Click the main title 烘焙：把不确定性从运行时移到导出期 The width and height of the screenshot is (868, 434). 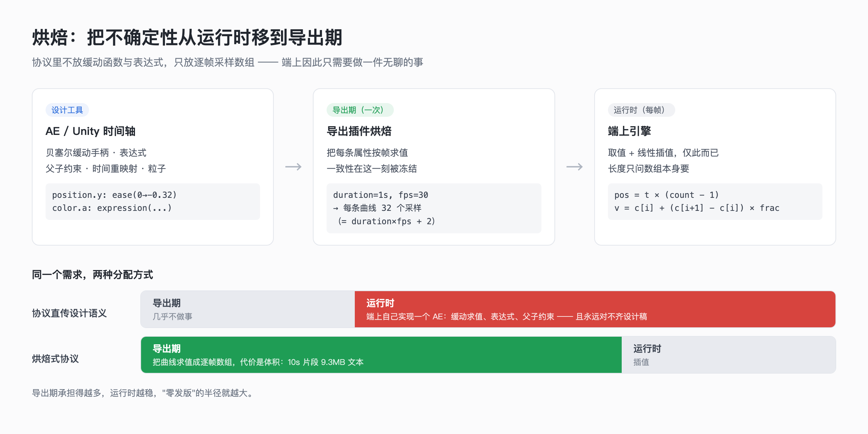187,38
